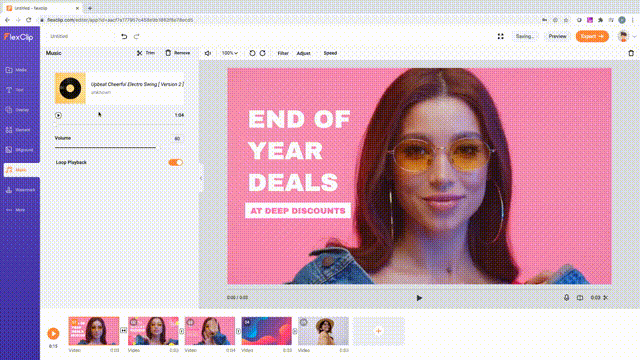Image resolution: width=640 pixels, height=360 pixels.
Task: Undo the last action
Action: 124,36
